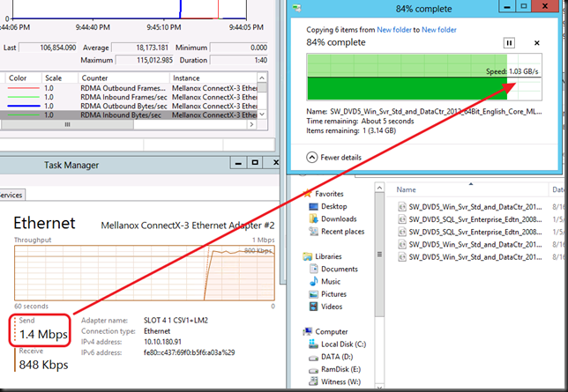This screenshot has width=568, height=392.
Task: Select RDMA Outbound Frames counter row
Action: pos(129,88)
